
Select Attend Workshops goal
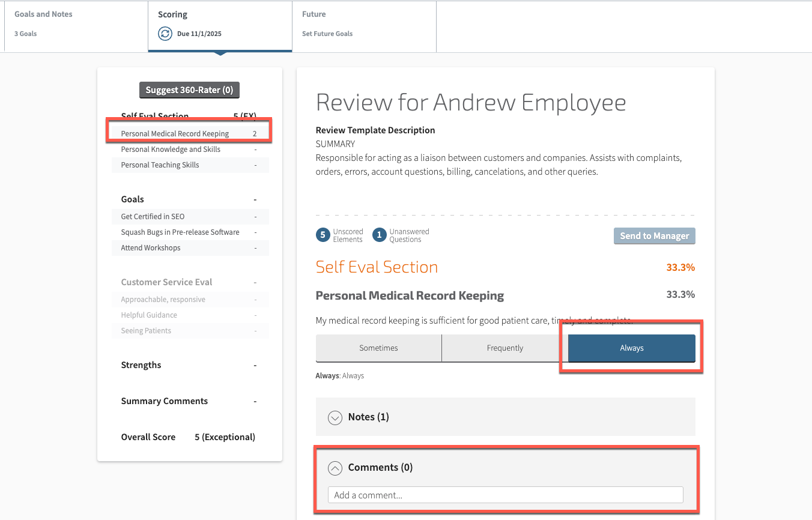point(190,248)
